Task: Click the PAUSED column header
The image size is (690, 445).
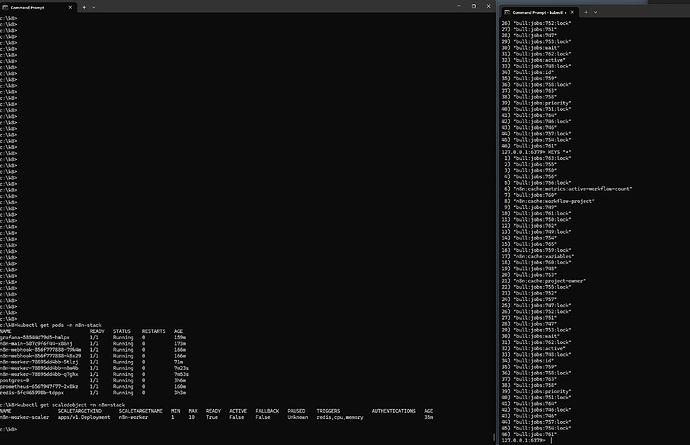Action: tap(296, 411)
